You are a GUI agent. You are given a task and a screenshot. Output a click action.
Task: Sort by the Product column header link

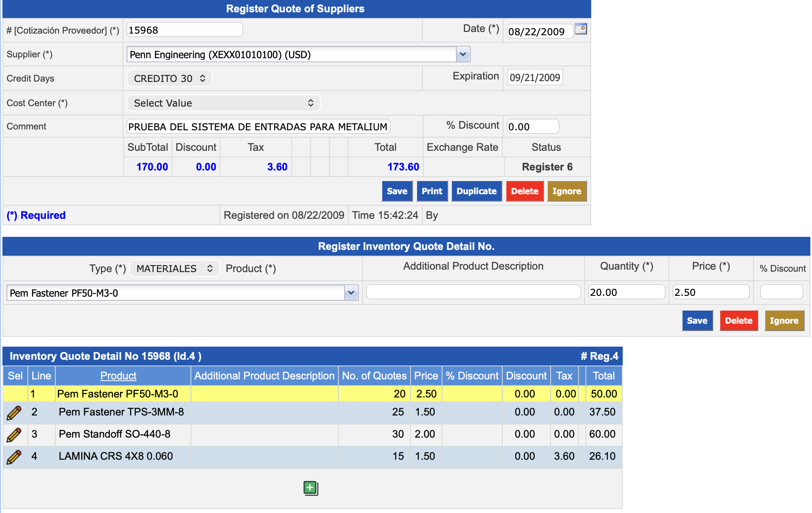(x=118, y=376)
